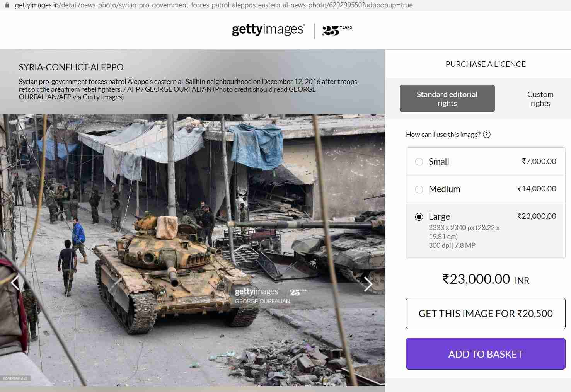Select the Medium size radio button
The width and height of the screenshot is (571, 392).
[419, 189]
